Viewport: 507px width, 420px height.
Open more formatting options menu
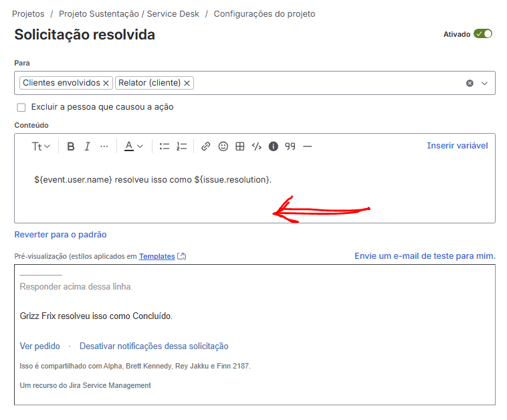(x=104, y=146)
